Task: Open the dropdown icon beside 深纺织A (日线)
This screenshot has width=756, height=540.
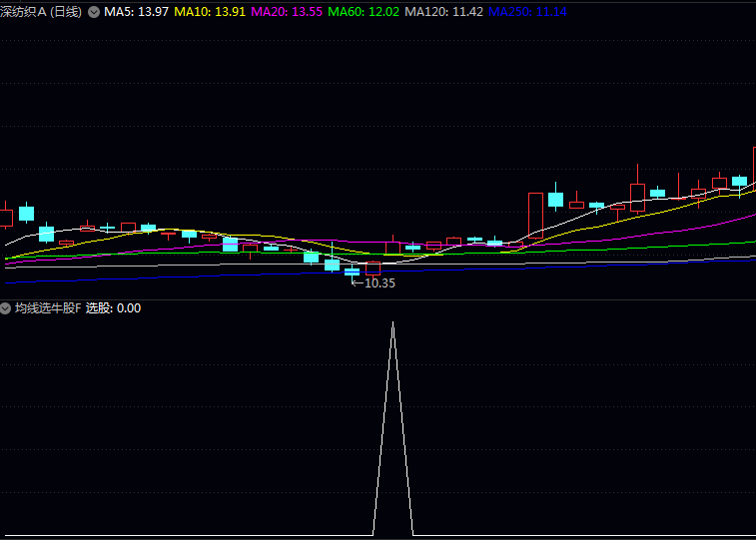Action: tap(94, 12)
